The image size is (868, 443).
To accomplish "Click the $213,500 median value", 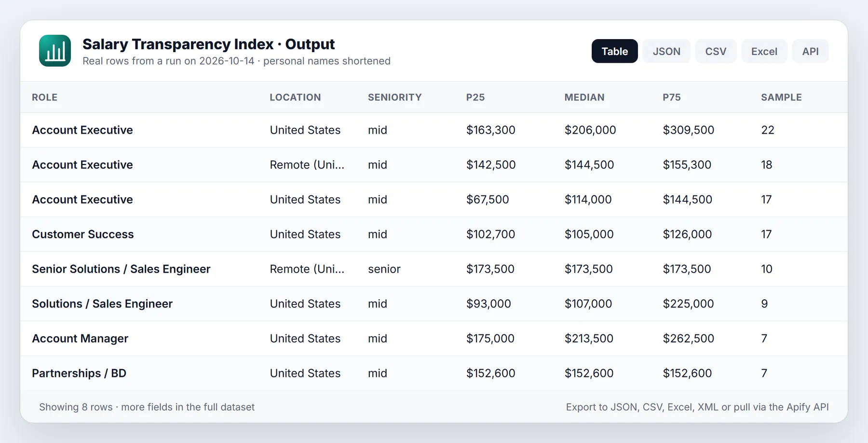I will [x=589, y=338].
